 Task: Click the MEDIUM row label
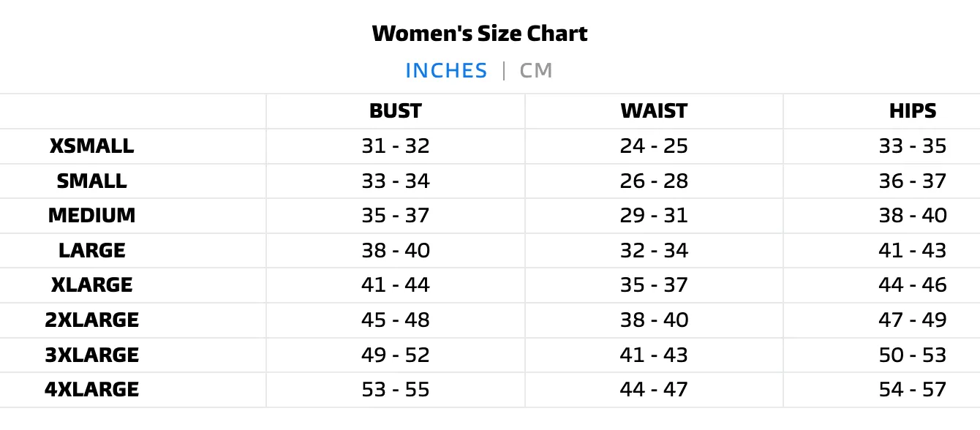coord(92,216)
